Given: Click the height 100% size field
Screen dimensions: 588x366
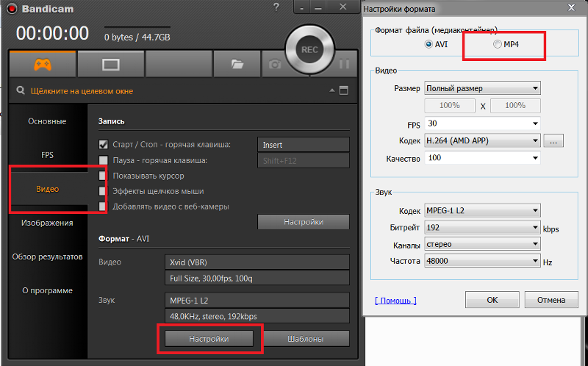Looking at the screenshot, I should click(515, 106).
